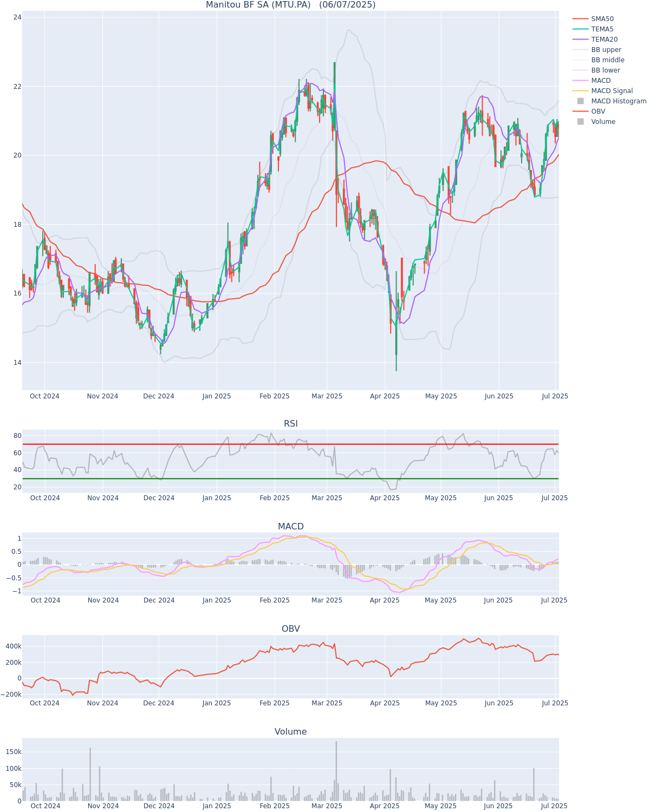This screenshot has height=812, width=650.
Task: Toggle TEMA20 in the legend
Action: (x=595, y=40)
